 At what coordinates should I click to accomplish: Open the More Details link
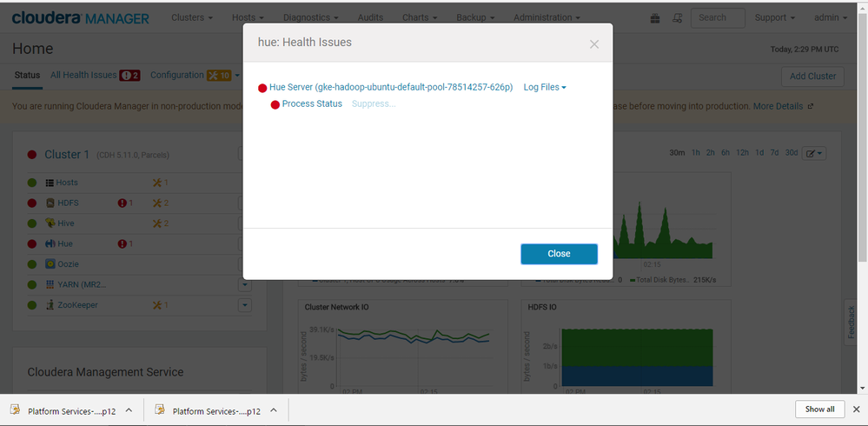click(x=778, y=106)
